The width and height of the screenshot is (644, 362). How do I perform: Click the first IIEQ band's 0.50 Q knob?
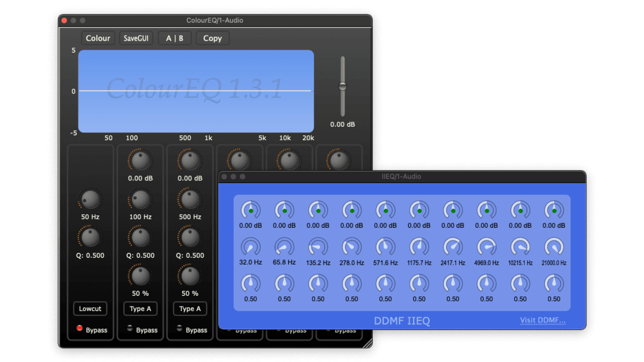pos(251,283)
